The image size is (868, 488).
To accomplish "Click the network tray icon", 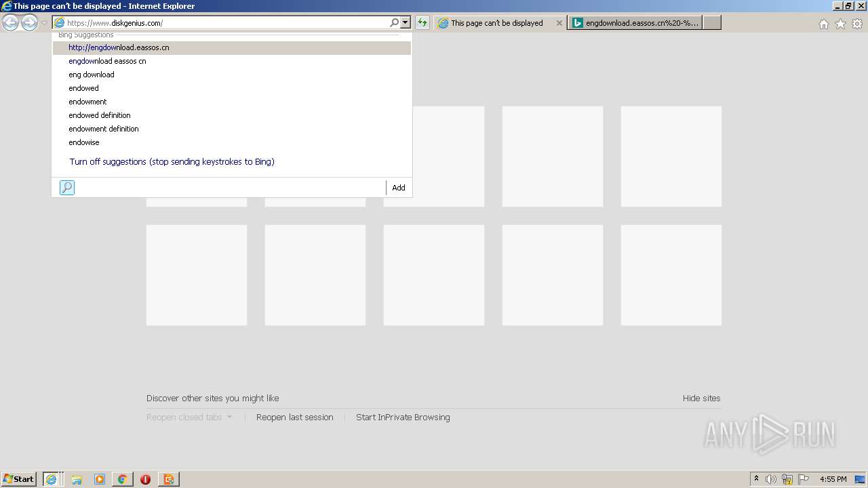I will tap(787, 479).
